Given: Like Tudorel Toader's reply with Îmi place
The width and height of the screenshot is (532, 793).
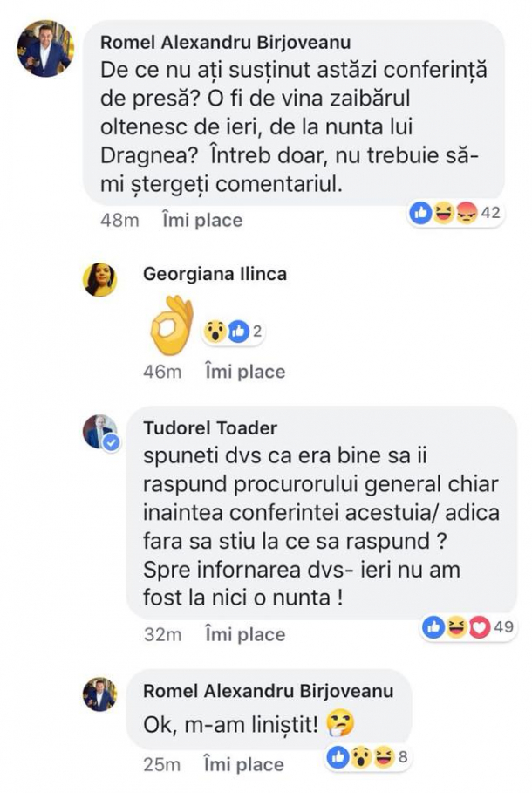Looking at the screenshot, I should [x=245, y=634].
